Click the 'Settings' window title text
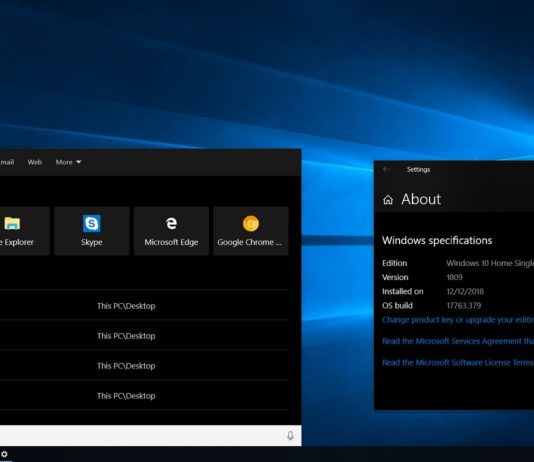 coord(418,170)
